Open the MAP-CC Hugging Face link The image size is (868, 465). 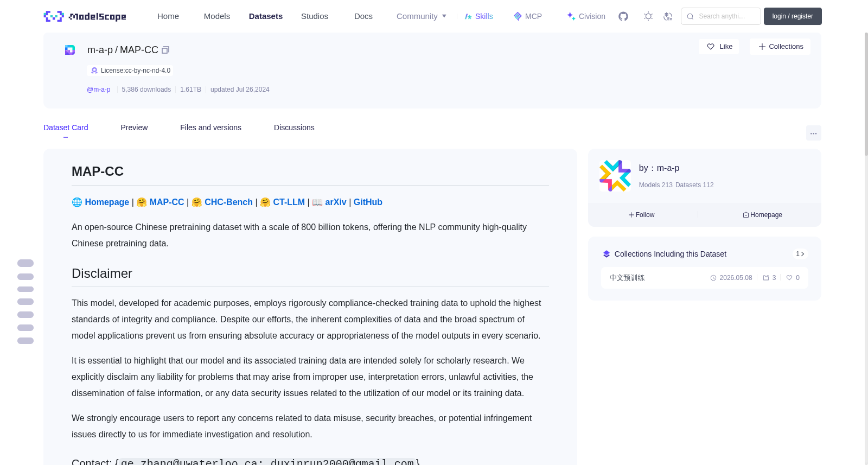pyautogui.click(x=167, y=202)
